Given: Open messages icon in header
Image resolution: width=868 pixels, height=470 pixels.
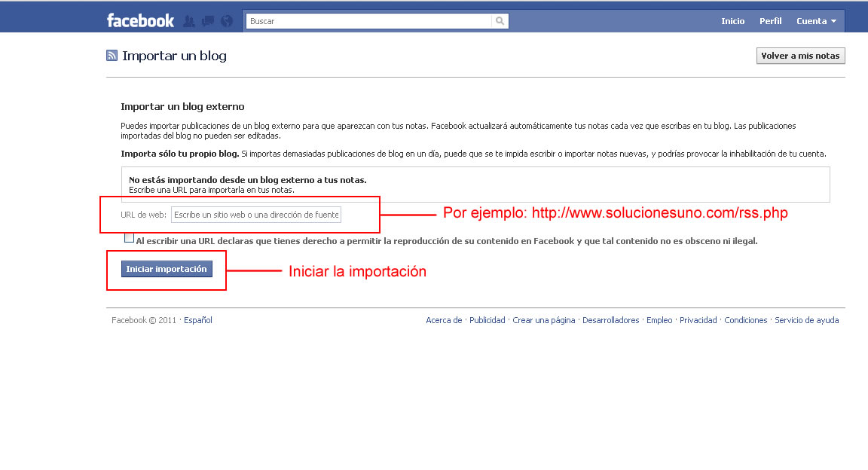Looking at the screenshot, I should [x=208, y=21].
